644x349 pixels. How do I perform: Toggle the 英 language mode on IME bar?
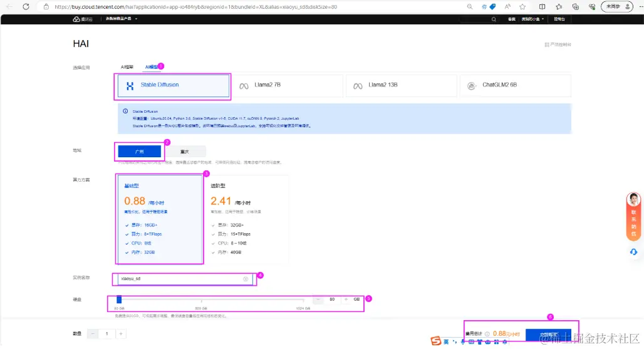[x=446, y=341]
